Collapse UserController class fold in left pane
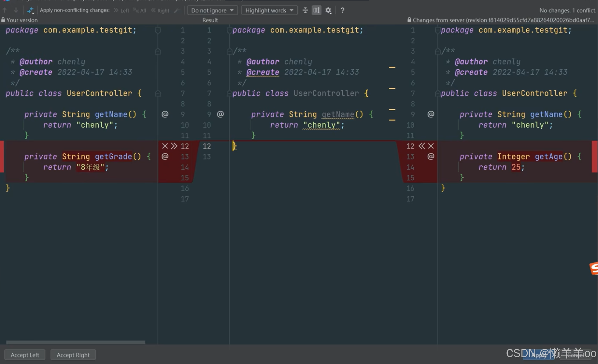The height and width of the screenshot is (364, 598). pyautogui.click(x=158, y=93)
